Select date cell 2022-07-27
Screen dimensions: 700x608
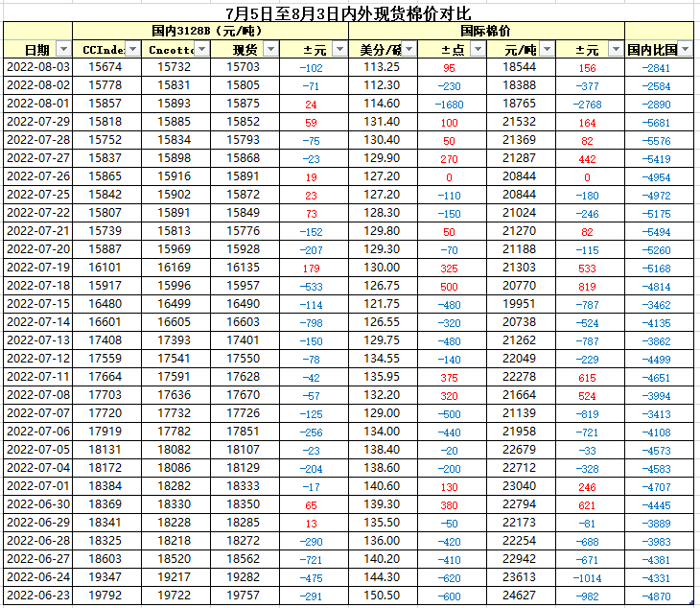click(x=38, y=158)
